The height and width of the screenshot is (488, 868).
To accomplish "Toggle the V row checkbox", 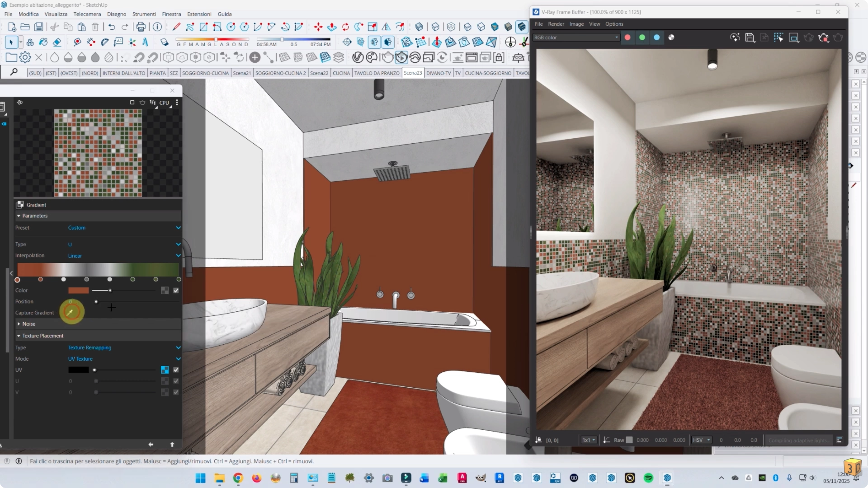I will click(x=176, y=392).
